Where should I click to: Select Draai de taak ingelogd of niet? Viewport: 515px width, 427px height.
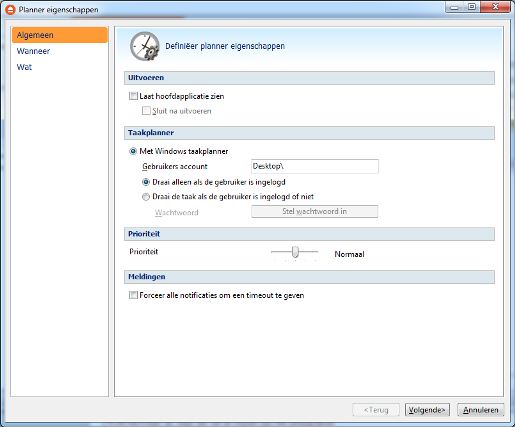click(146, 197)
